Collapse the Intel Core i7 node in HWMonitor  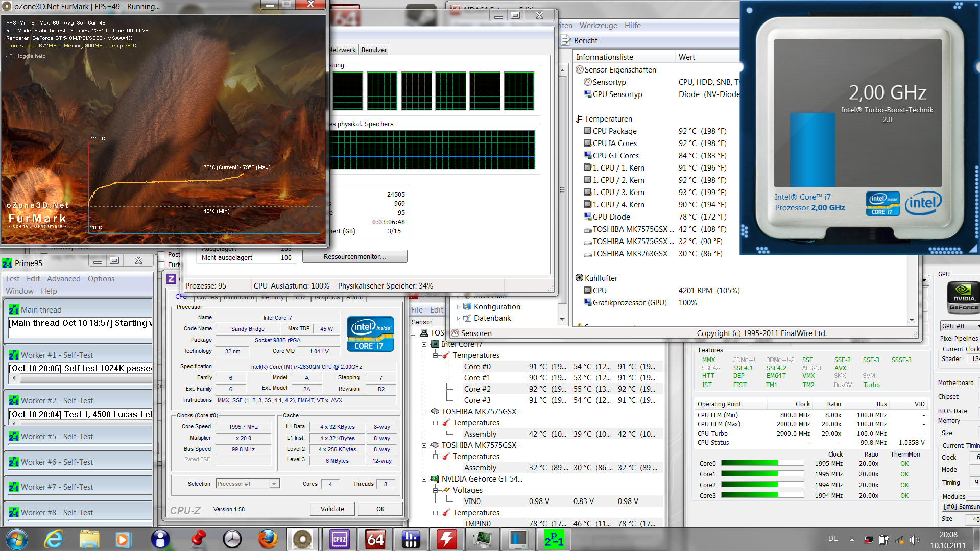(x=424, y=344)
